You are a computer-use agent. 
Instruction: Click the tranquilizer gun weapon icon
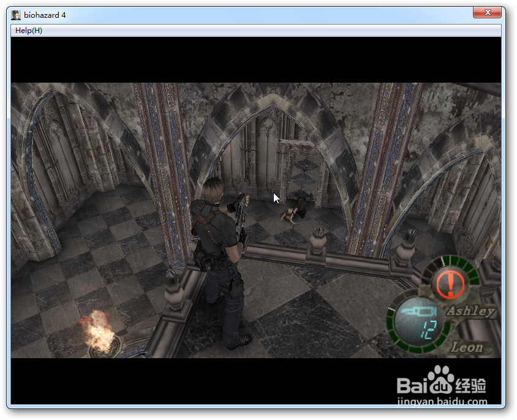(x=420, y=311)
